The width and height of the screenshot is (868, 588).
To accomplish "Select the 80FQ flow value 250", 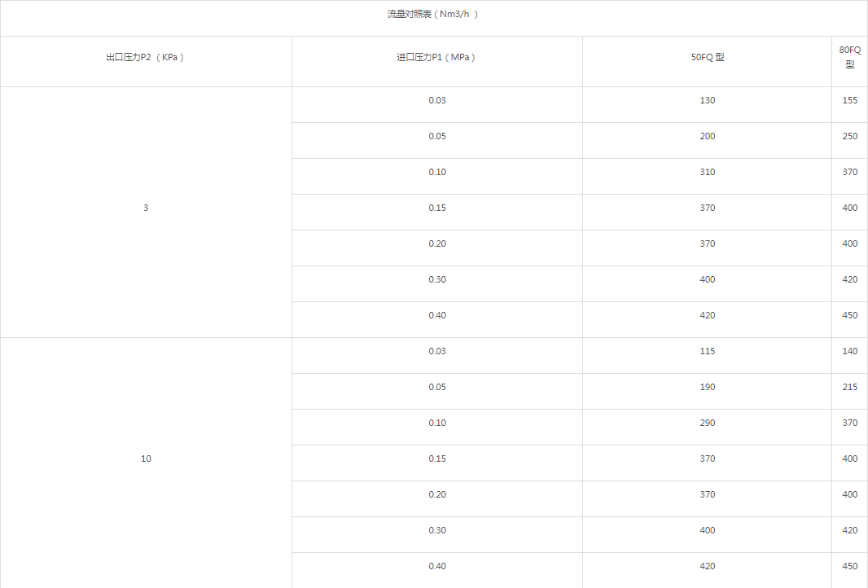I will [x=849, y=136].
